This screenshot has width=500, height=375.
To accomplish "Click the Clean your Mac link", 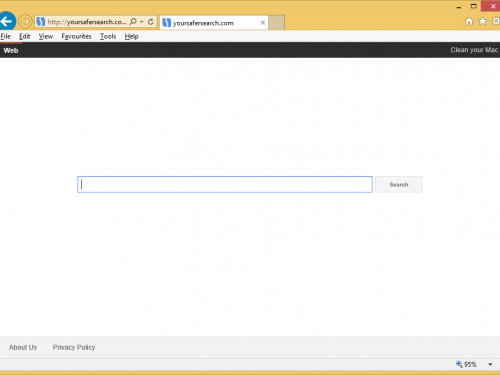I will [474, 50].
